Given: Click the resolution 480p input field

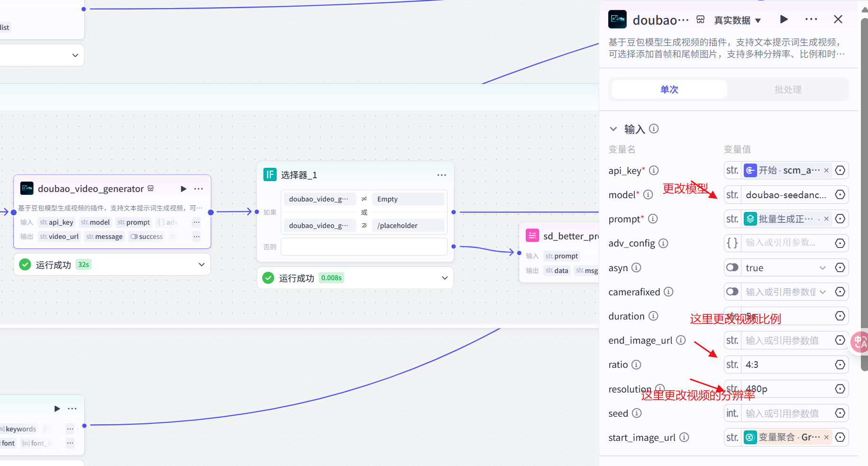Looking at the screenshot, I should 787,389.
